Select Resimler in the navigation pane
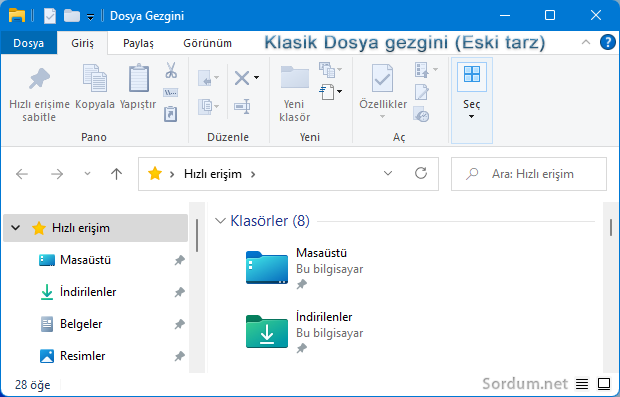Screen dimensions: 620x397 [95, 356]
